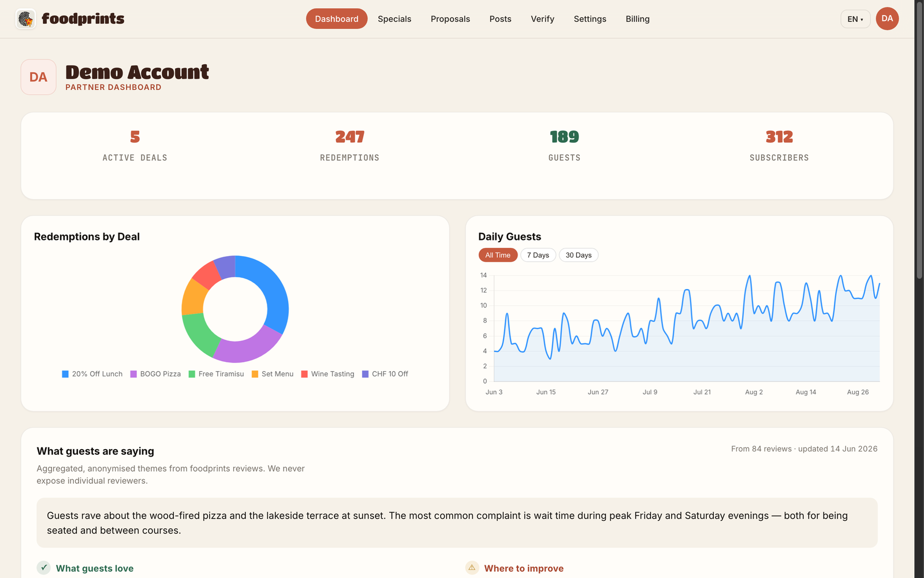The width and height of the screenshot is (924, 578).
Task: Click the 'From 84 reviews' update note
Action: point(804,449)
